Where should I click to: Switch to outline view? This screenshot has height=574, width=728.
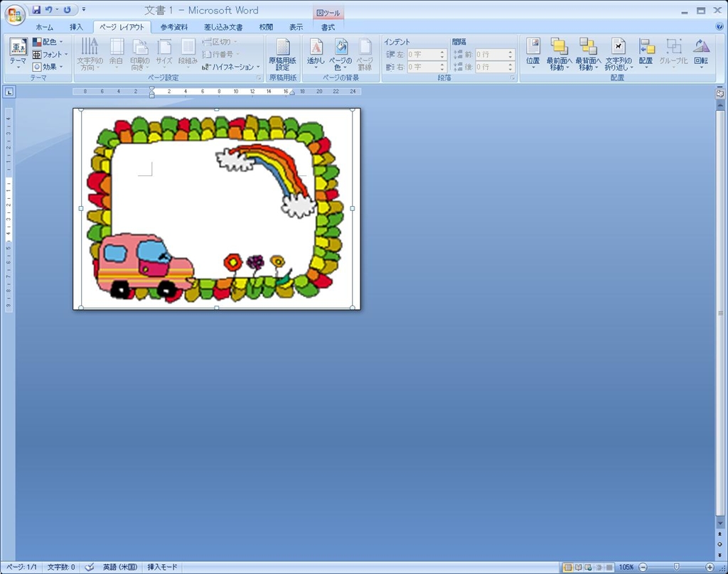click(x=599, y=567)
